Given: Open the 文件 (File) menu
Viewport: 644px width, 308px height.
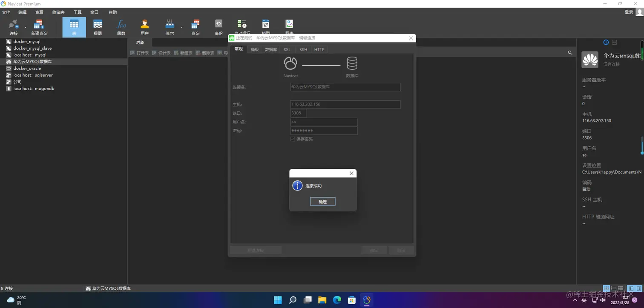Looking at the screenshot, I should tap(6, 12).
